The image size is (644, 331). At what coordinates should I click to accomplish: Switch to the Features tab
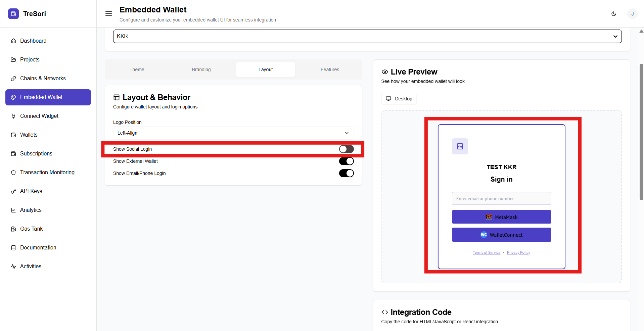click(330, 69)
